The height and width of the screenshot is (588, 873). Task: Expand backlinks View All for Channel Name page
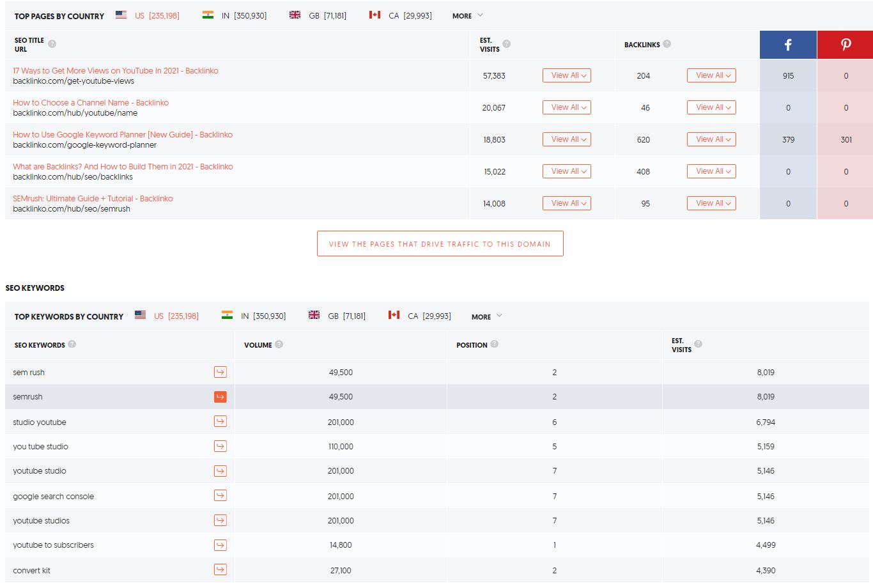pyautogui.click(x=711, y=107)
